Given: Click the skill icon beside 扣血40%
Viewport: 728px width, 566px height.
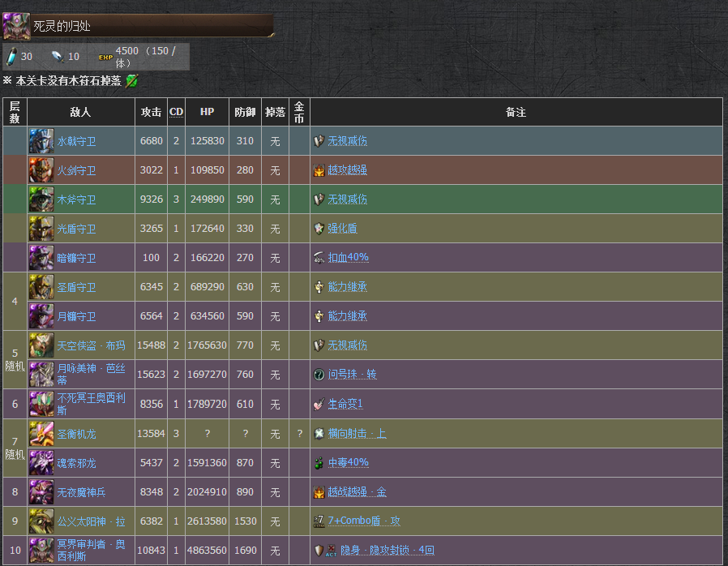Looking at the screenshot, I should click(319, 258).
